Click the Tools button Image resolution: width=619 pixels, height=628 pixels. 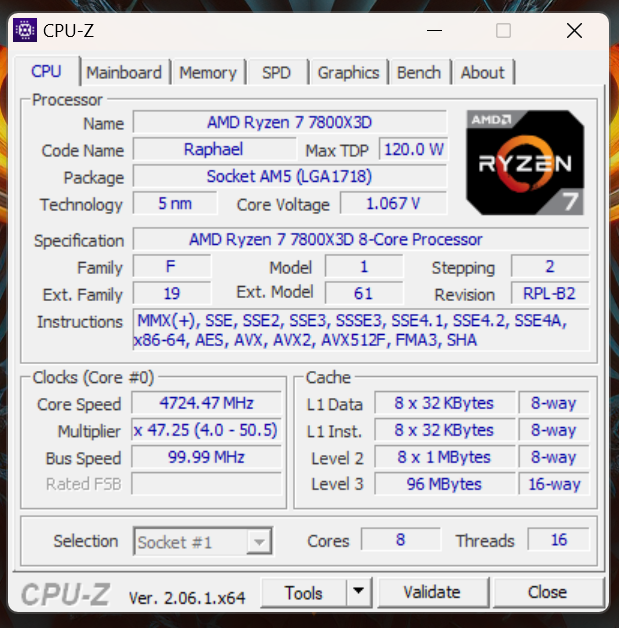[303, 592]
